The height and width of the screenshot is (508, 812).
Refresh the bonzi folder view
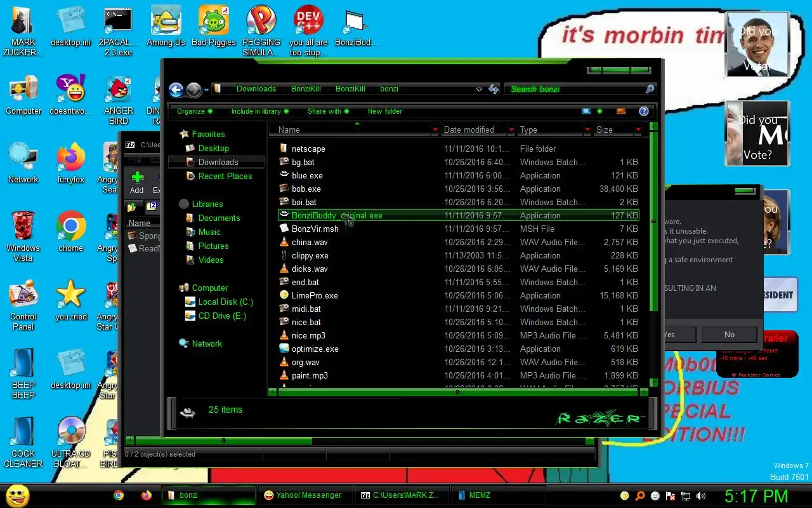[x=494, y=90]
